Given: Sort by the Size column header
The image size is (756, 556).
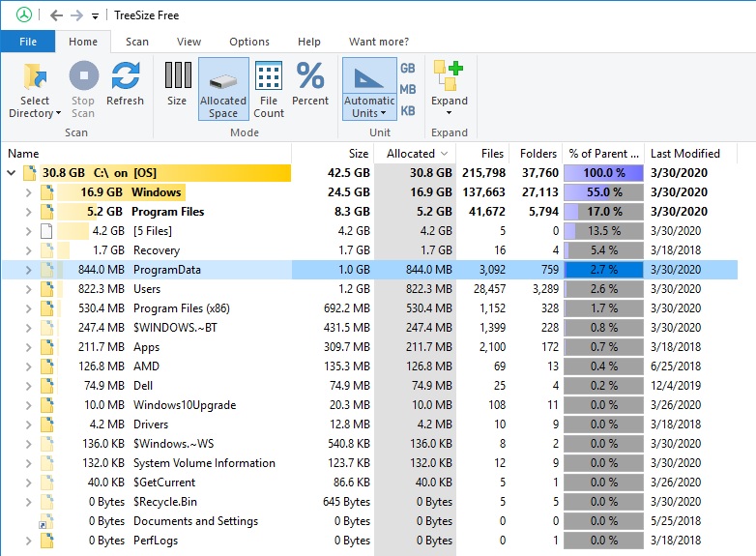Looking at the screenshot, I should coord(333,154).
